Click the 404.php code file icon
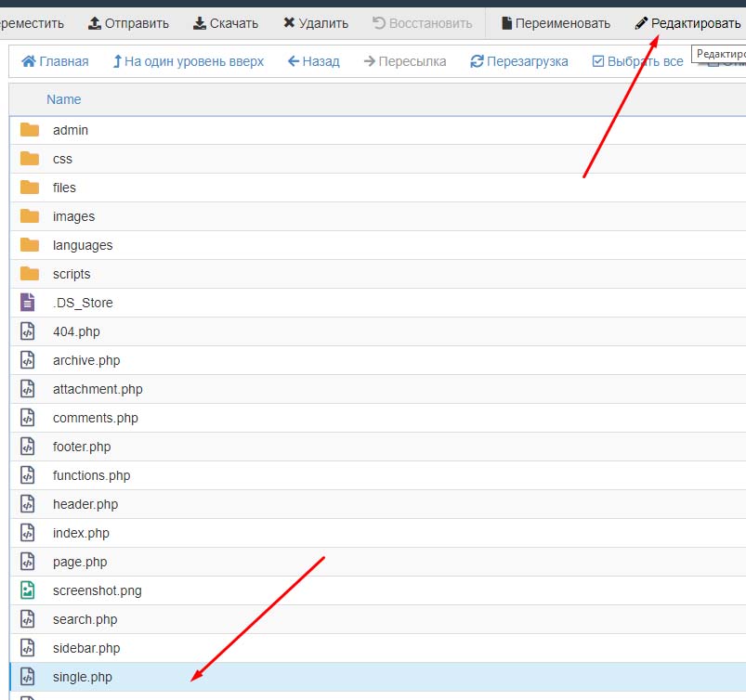Screen dimensions: 746x700 pyautogui.click(x=28, y=331)
